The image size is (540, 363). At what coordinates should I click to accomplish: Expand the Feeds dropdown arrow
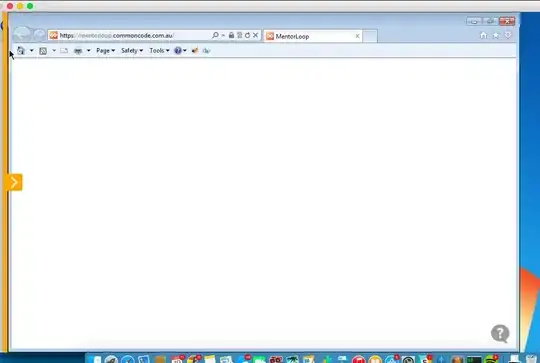(54, 51)
